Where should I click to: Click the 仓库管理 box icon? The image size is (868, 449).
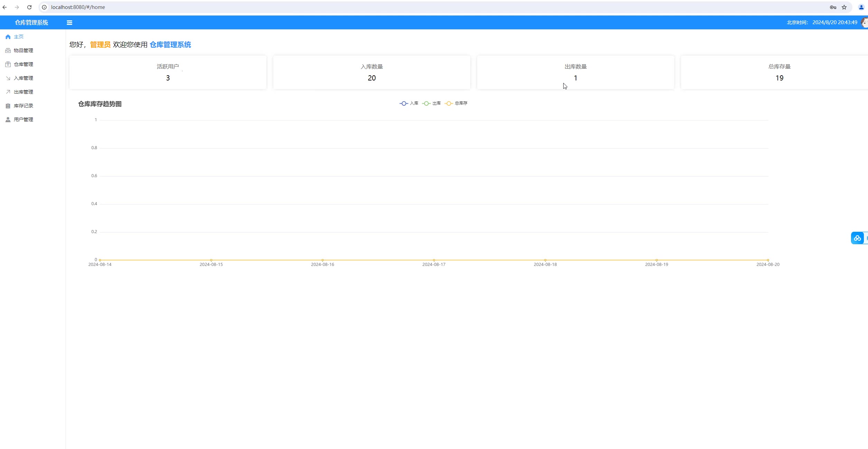coord(8,64)
